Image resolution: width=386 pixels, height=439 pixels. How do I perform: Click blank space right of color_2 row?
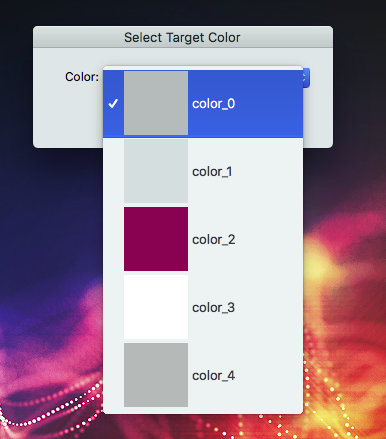coord(268,239)
